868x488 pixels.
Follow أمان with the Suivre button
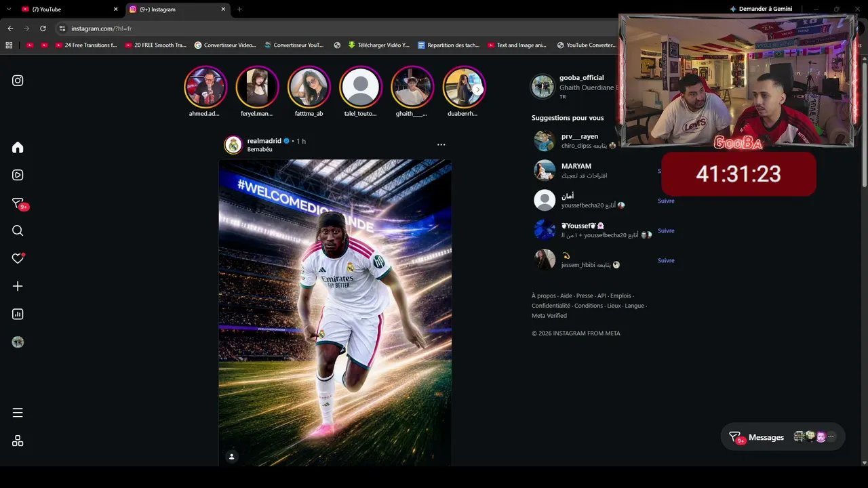point(666,201)
